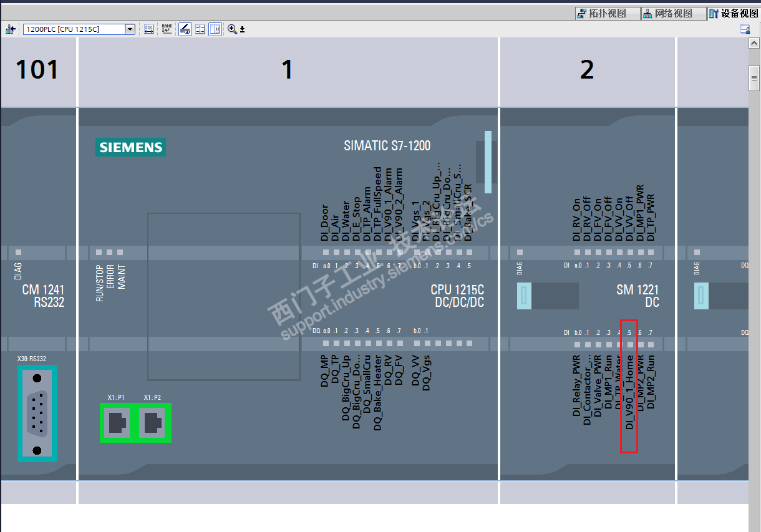Click the DI_Door tag label
The height and width of the screenshot is (532, 761).
tap(324, 223)
